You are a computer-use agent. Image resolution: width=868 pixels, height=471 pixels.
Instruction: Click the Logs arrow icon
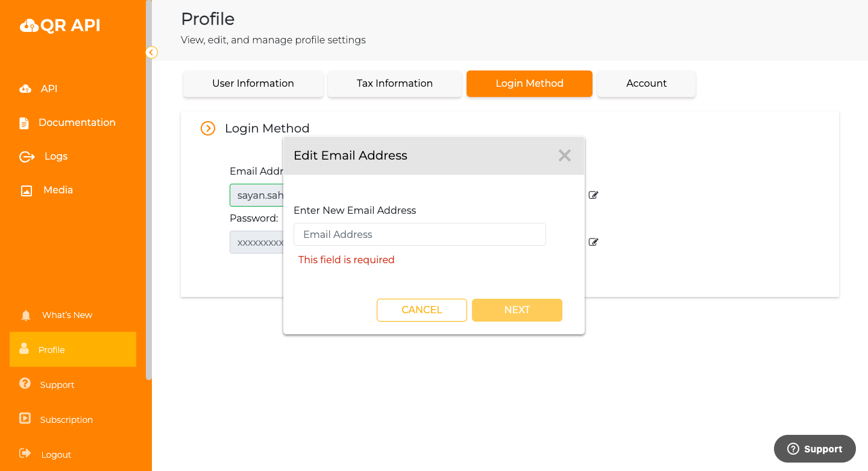coord(27,157)
